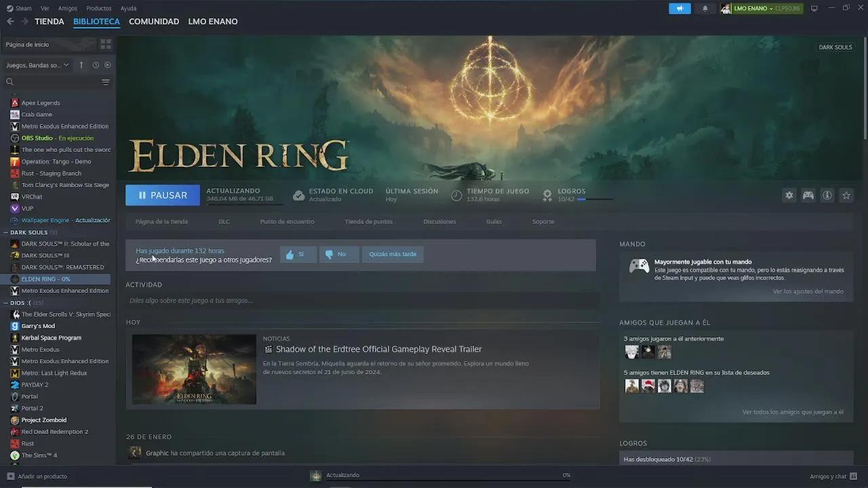Open the Ayuda menu
The width and height of the screenshot is (868, 488).
[x=128, y=8]
